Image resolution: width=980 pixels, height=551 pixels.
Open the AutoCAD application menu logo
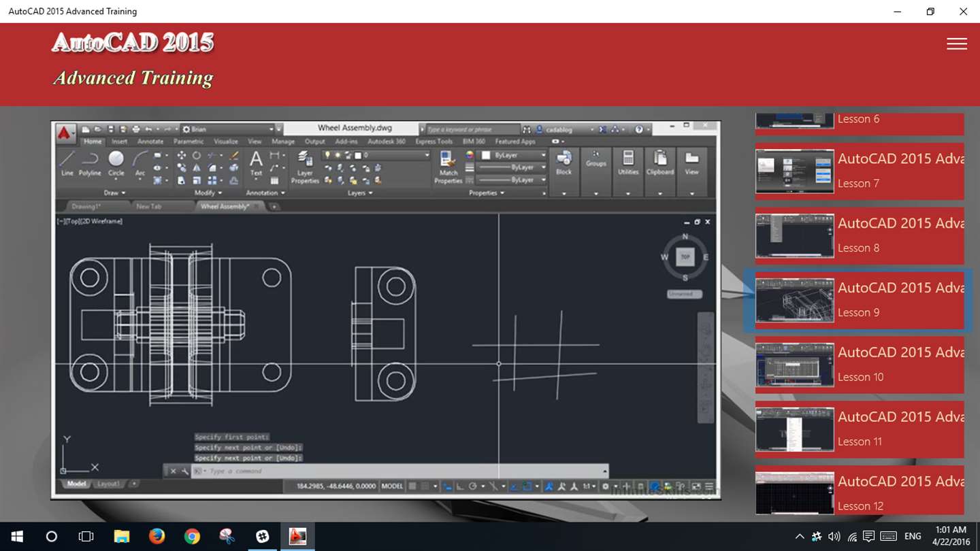pyautogui.click(x=66, y=133)
